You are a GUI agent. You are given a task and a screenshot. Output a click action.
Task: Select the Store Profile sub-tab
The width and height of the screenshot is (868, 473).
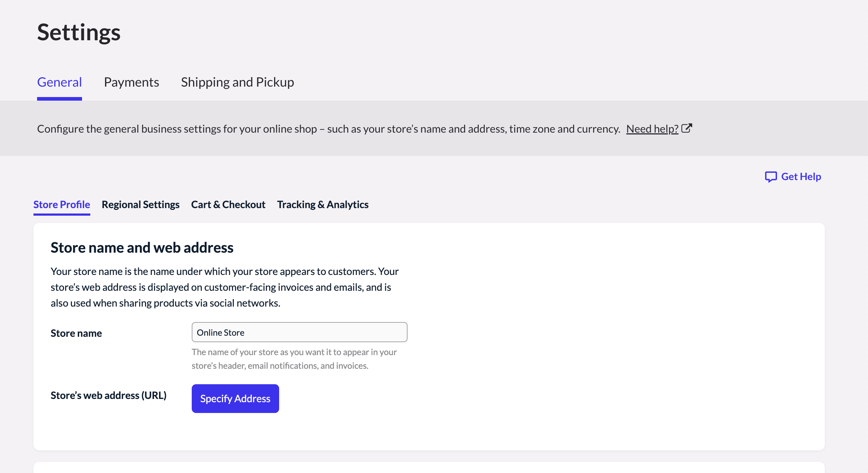click(x=62, y=205)
